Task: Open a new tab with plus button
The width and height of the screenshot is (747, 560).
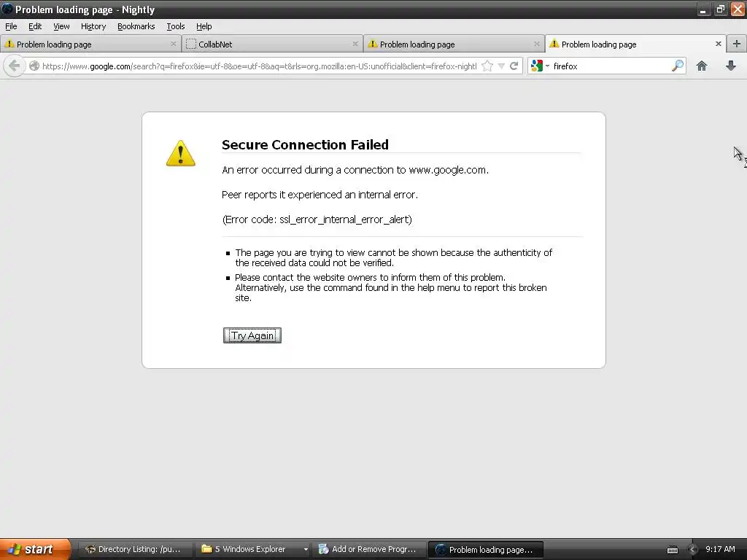Action: 737,44
